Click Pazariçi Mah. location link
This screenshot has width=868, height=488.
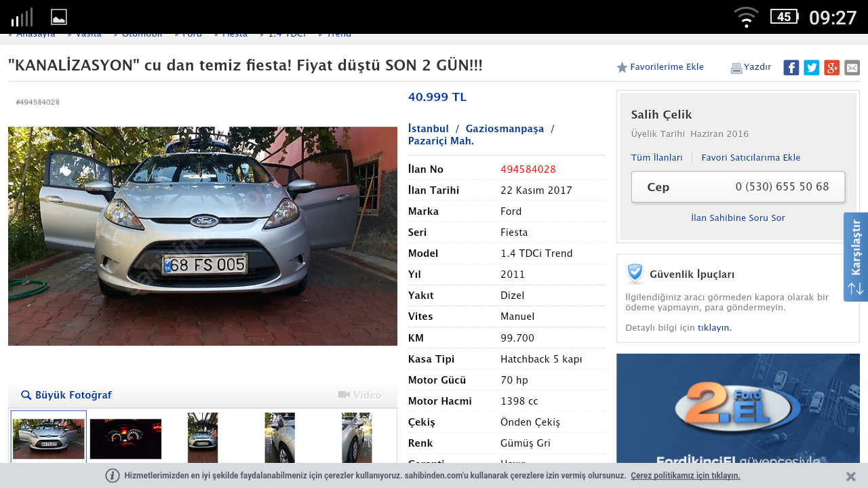[441, 141]
